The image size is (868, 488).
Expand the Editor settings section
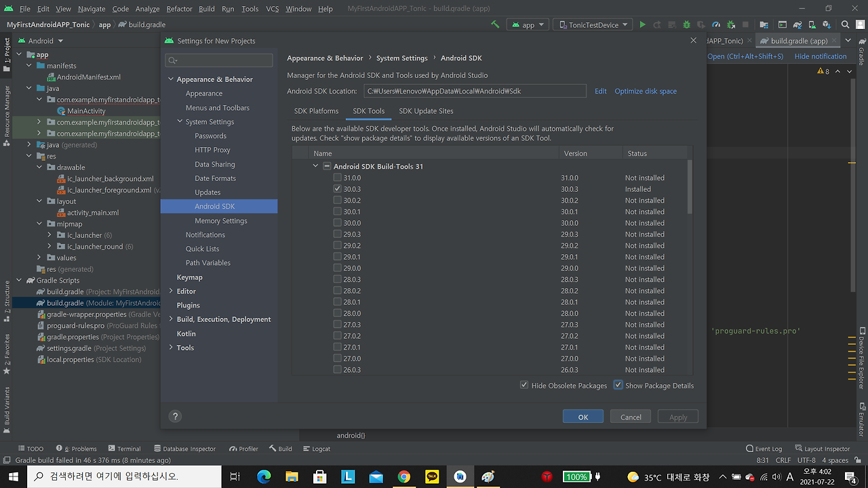point(170,291)
